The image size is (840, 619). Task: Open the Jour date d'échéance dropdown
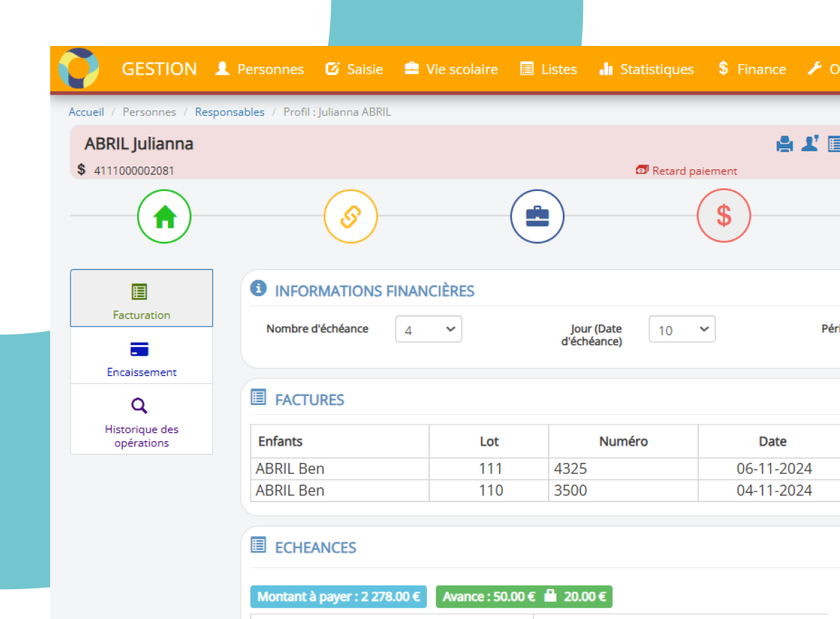click(x=682, y=330)
